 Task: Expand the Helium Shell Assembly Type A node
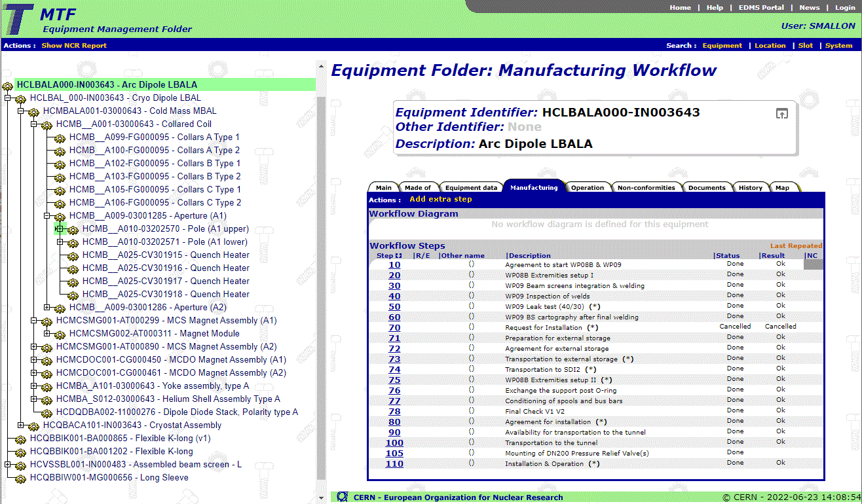(x=34, y=399)
